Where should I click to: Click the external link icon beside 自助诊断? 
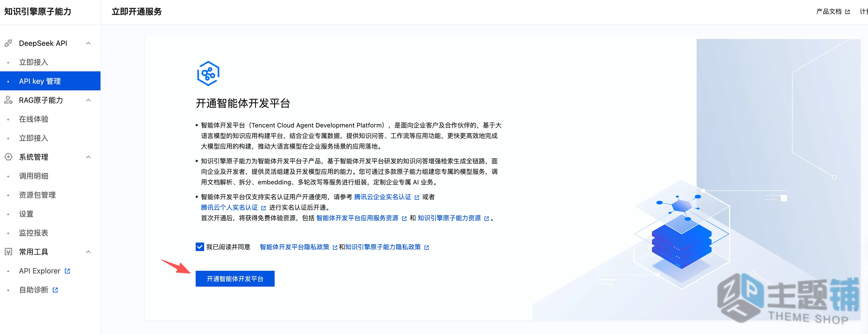tap(55, 290)
